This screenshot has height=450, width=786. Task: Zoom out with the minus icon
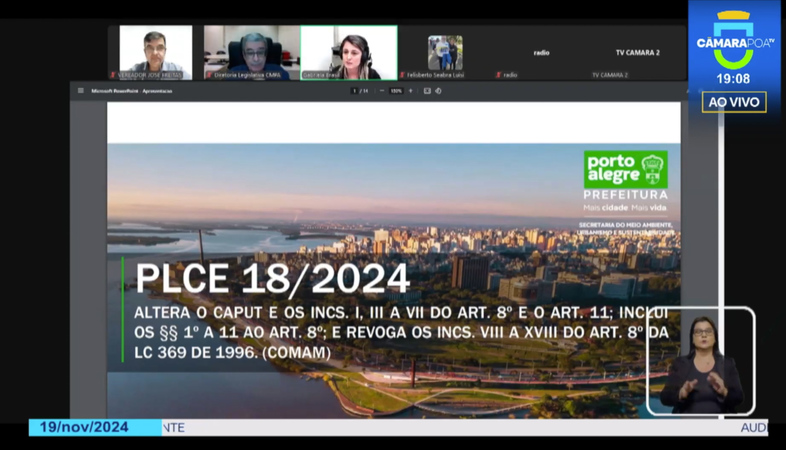click(x=382, y=91)
